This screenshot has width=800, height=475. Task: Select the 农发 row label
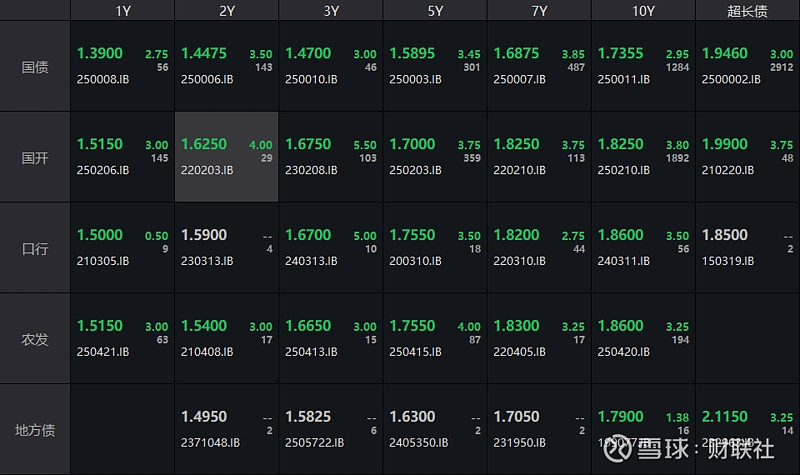[x=36, y=338]
